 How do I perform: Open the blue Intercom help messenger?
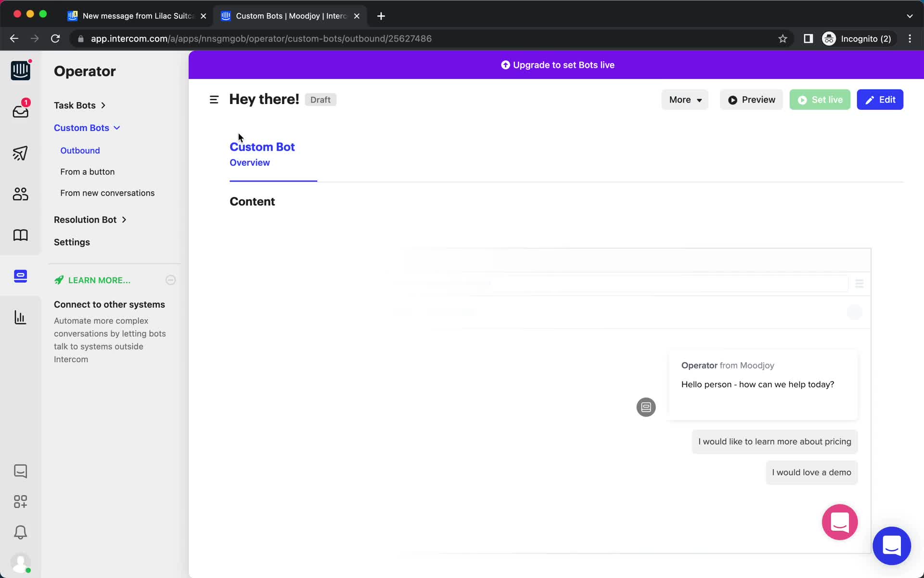[x=892, y=546]
